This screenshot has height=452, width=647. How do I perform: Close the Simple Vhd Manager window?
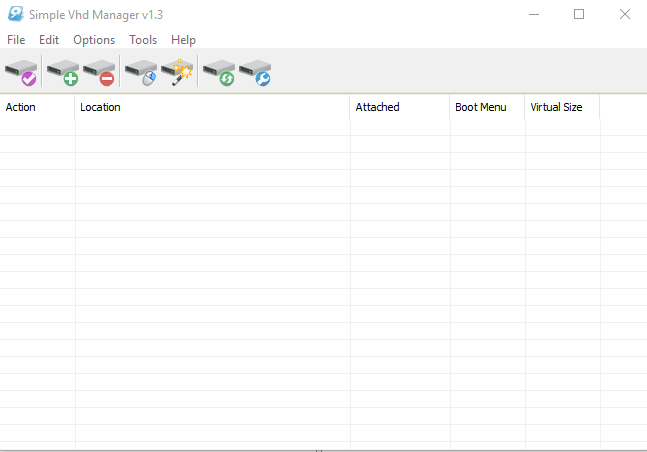[625, 14]
